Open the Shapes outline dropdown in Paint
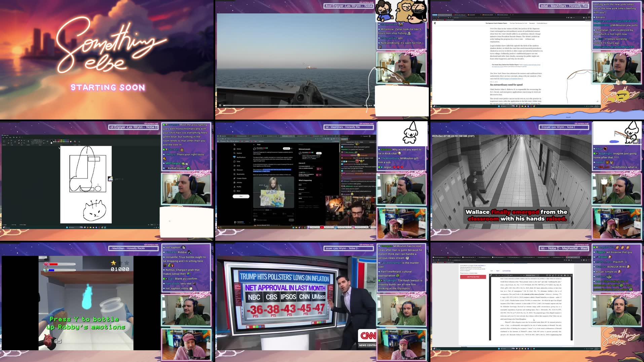The width and height of the screenshot is (644, 362). 44,140
